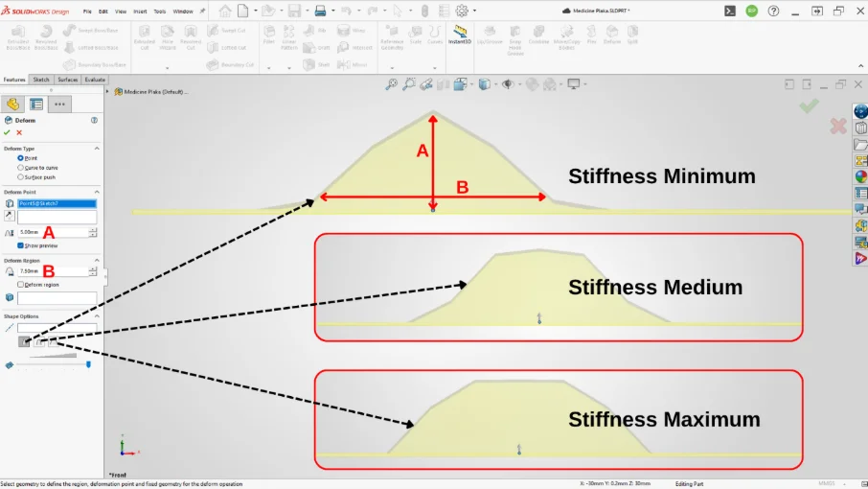The image size is (868, 489).
Task: Click the red cancel X in viewport corner
Action: [x=838, y=127]
